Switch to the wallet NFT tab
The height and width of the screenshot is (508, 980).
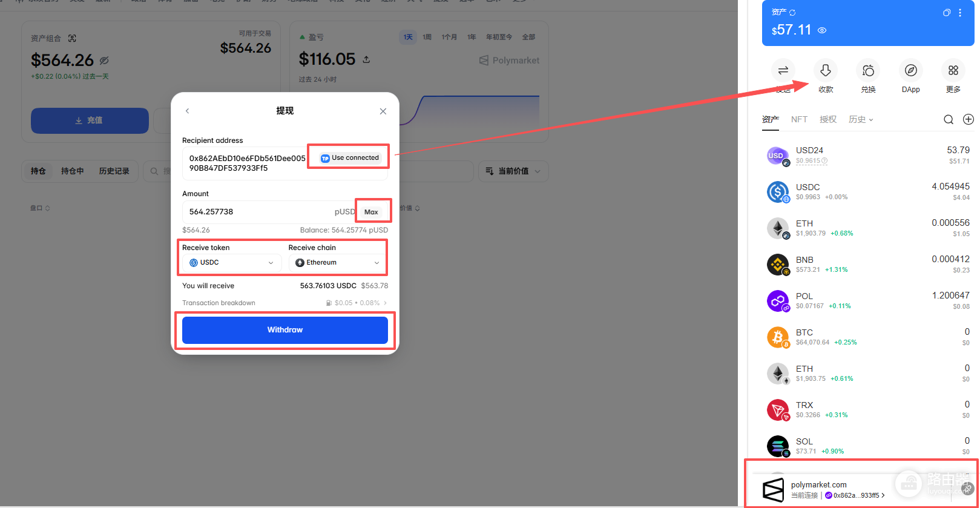(799, 119)
